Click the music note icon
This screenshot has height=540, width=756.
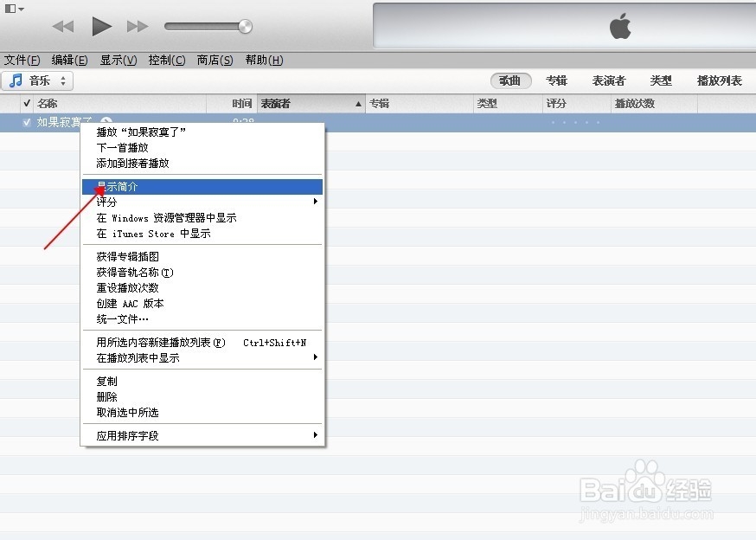coord(16,80)
